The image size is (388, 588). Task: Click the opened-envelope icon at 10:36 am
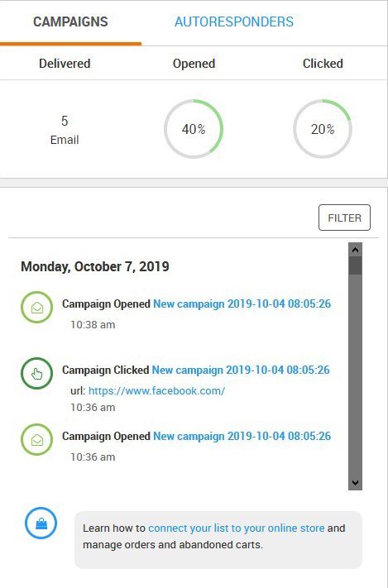click(x=36, y=439)
